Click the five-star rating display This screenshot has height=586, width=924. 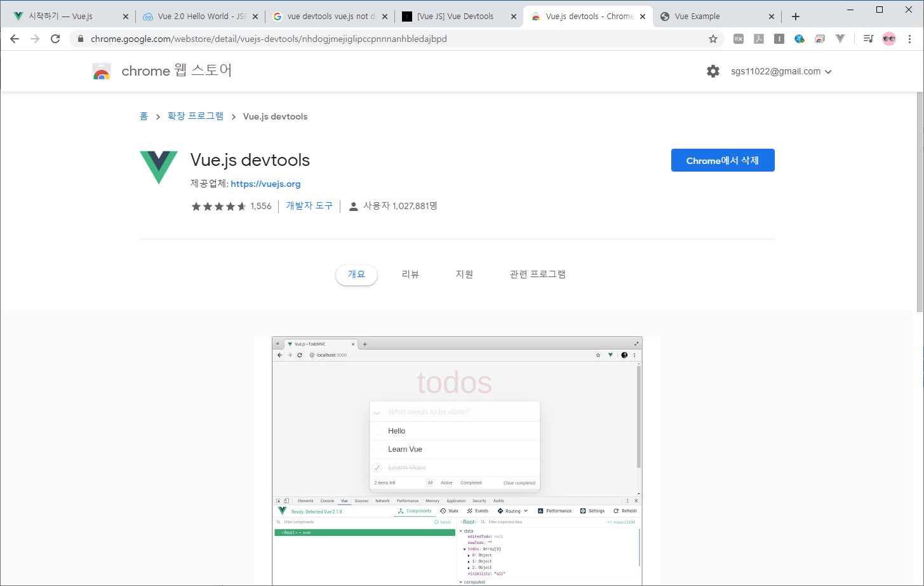(x=218, y=207)
